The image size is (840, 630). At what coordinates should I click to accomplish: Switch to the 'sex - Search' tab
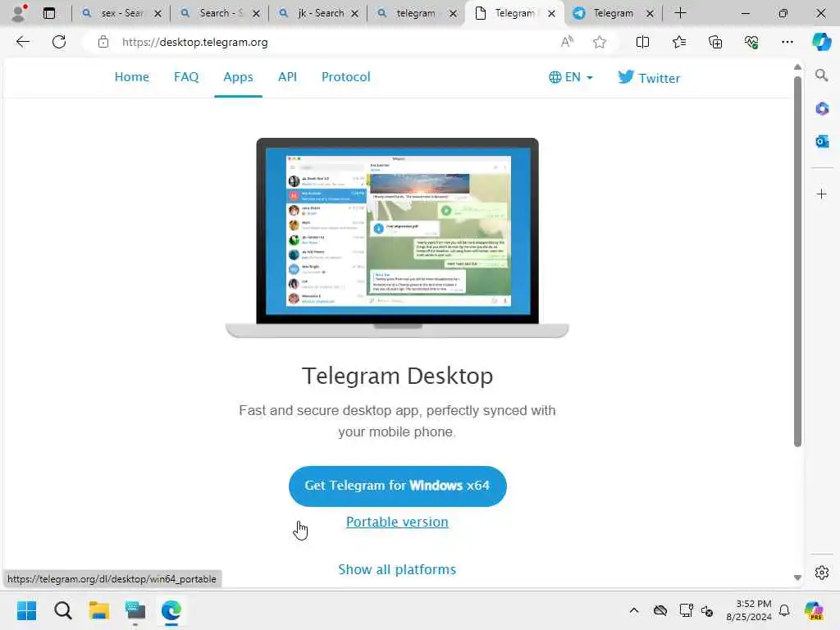click(121, 13)
